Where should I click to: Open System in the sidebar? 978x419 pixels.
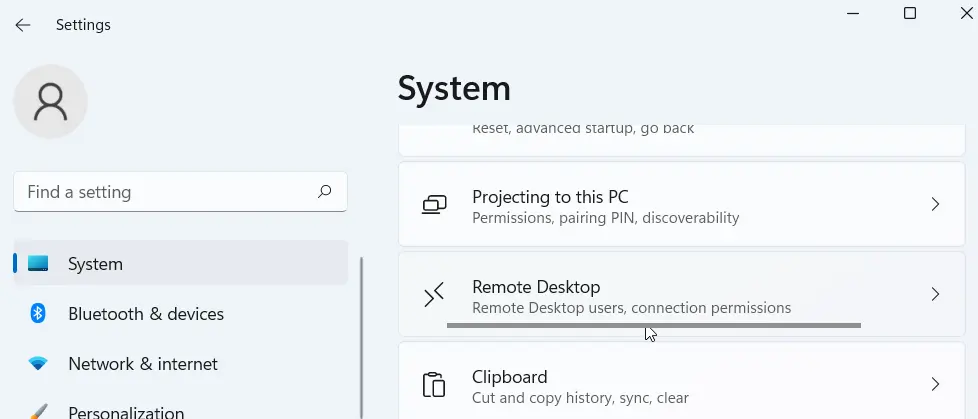click(x=181, y=264)
